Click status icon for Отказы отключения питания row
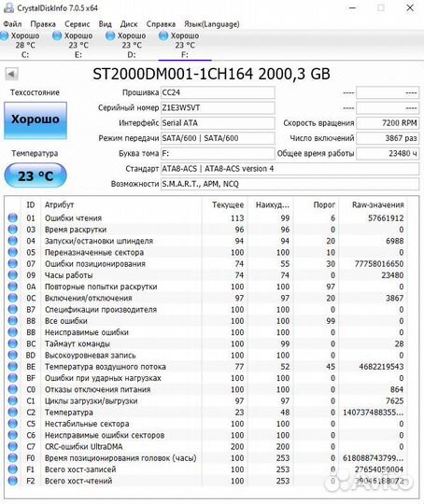The height and width of the screenshot is (504, 424). pyautogui.click(x=13, y=389)
